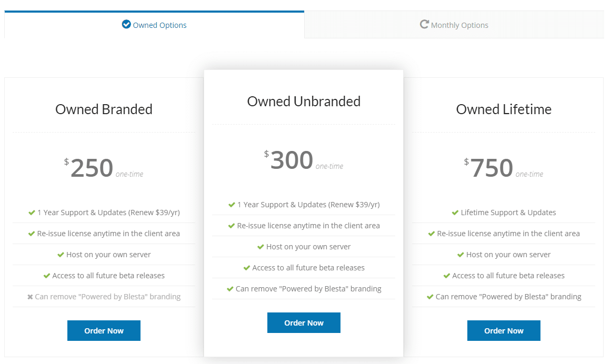Viewport: 611px width, 364px height.
Task: Click green check beside Lifetime Support & Updates
Action: (x=455, y=213)
